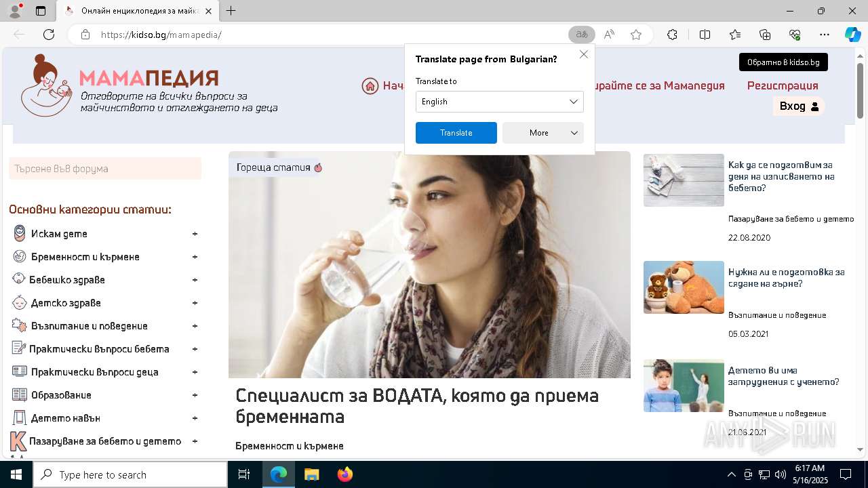The height and width of the screenshot is (488, 868).
Task: View site information lock icon
Action: coord(85,35)
